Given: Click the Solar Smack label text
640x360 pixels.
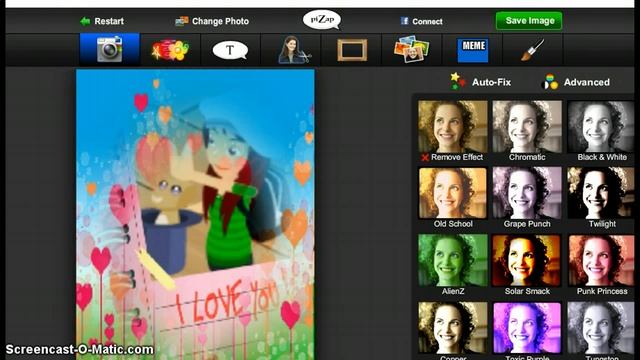Looking at the screenshot, I should (527, 291).
